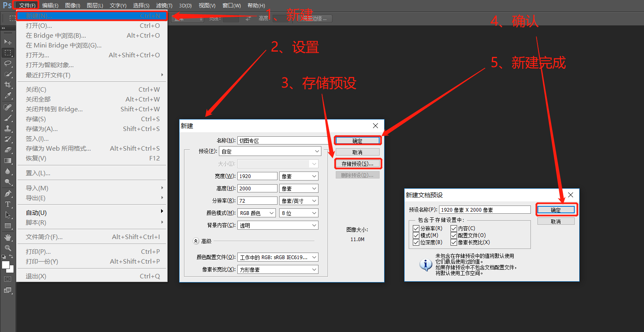Uncheck 分辨率(R) checkbox in preset dialog
The width and height of the screenshot is (644, 332).
416,228
